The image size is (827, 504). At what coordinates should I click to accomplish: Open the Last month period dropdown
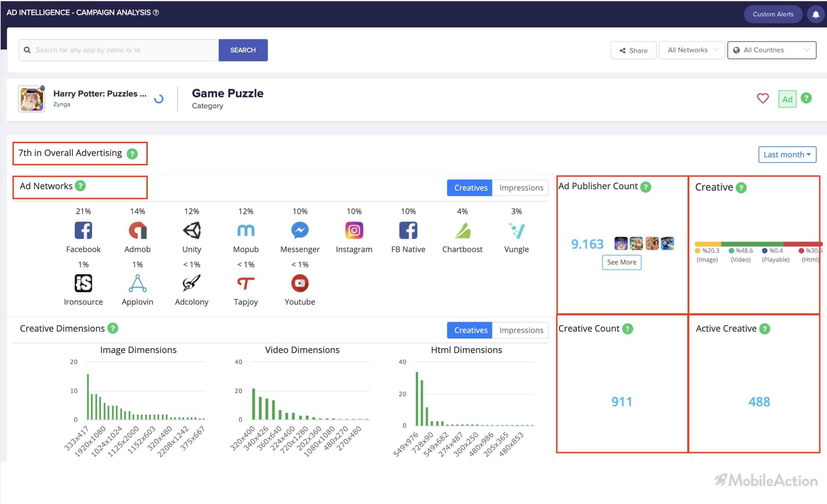tap(787, 154)
